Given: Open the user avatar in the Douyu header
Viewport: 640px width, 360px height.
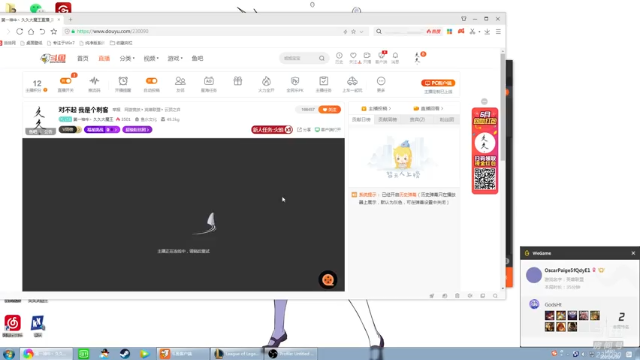Looking at the screenshot, I should pyautogui.click(x=417, y=58).
